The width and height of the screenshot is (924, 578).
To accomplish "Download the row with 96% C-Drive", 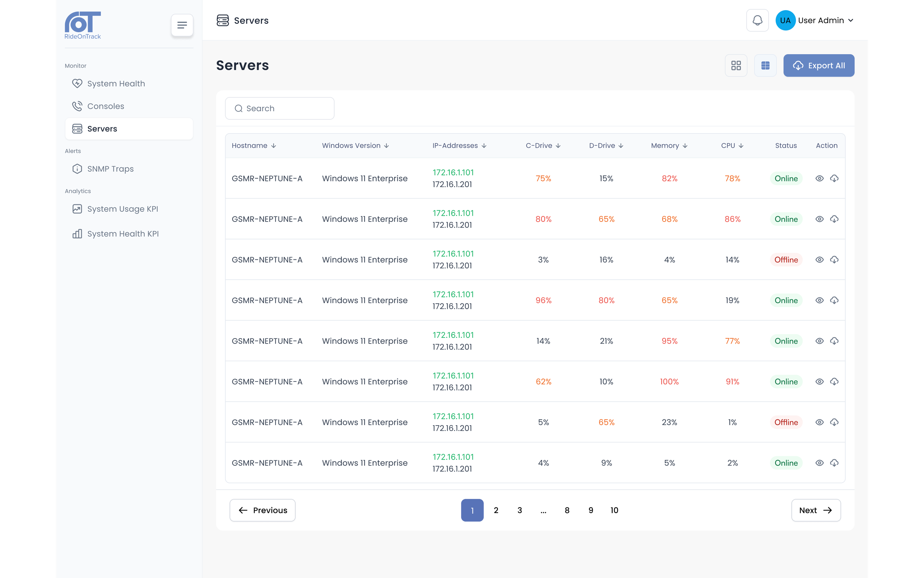I will click(834, 301).
